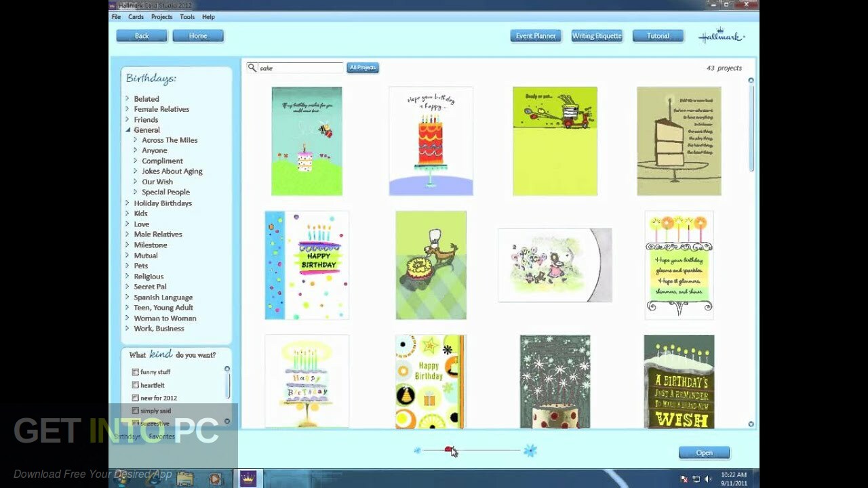Open Writing Etiquette

597,36
